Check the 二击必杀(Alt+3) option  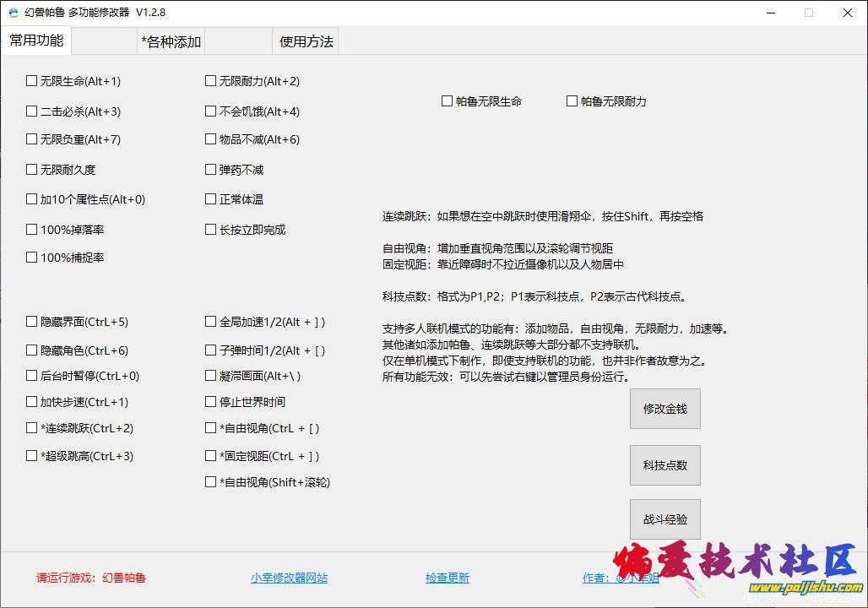click(32, 111)
